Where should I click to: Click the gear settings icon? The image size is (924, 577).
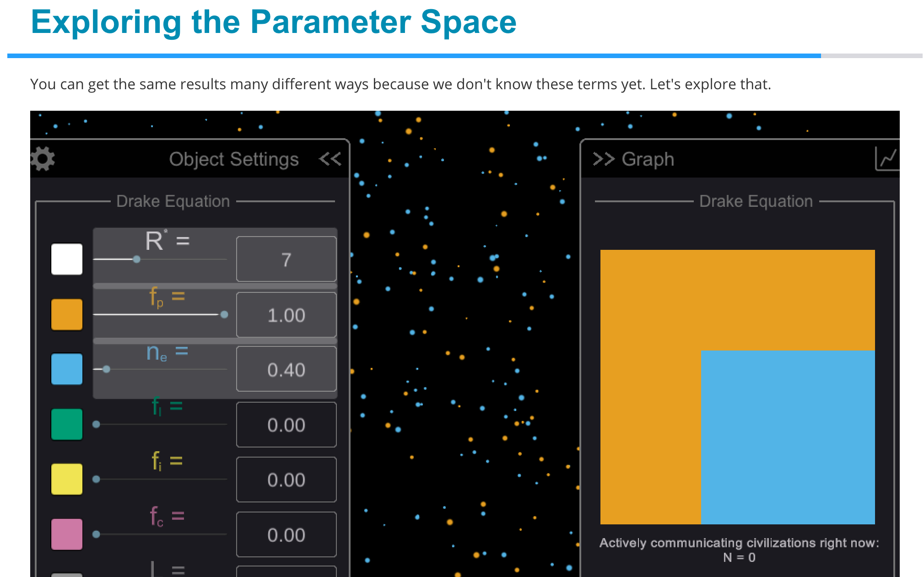43,159
